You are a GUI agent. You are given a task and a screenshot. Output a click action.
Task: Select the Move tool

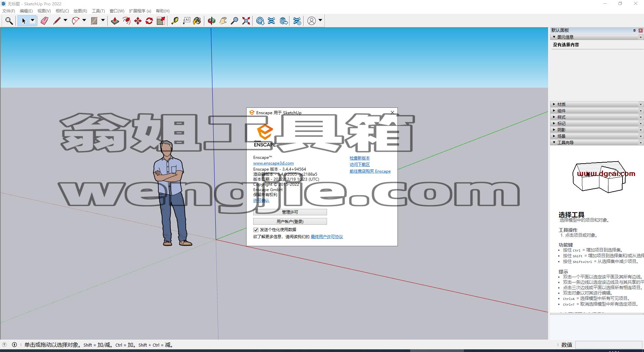[138, 21]
